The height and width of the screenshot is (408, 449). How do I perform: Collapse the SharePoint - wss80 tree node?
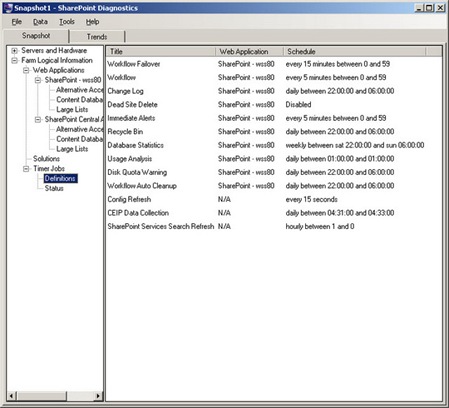(x=38, y=80)
